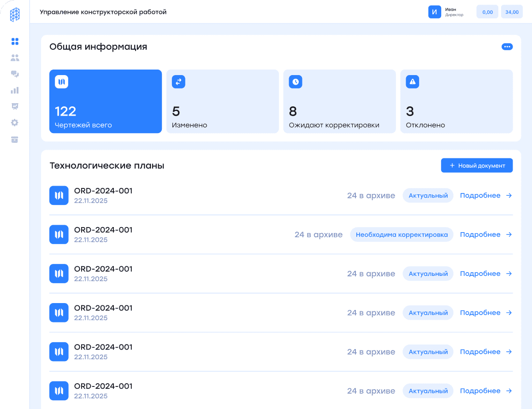Click the 'Новый документ' button
Viewport: 532px width, 409px height.
(477, 166)
